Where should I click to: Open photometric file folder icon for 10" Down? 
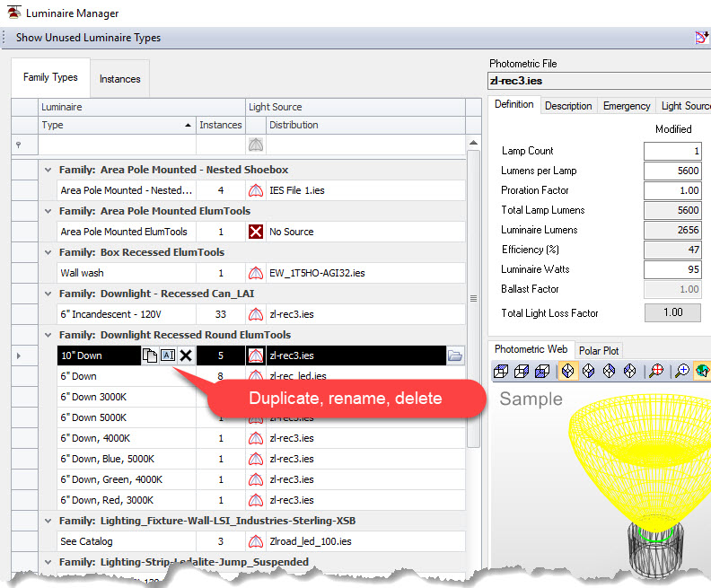tap(455, 355)
